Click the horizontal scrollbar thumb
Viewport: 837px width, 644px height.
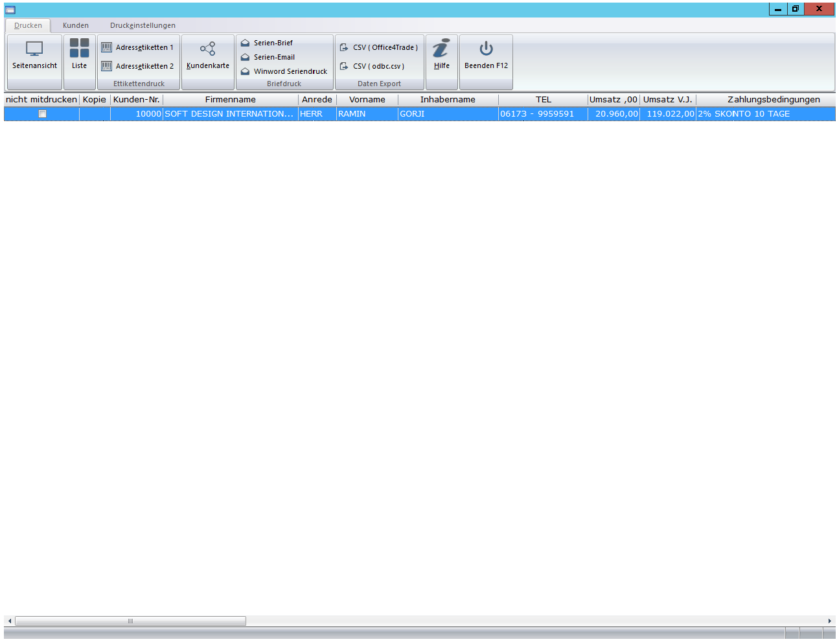(x=130, y=621)
